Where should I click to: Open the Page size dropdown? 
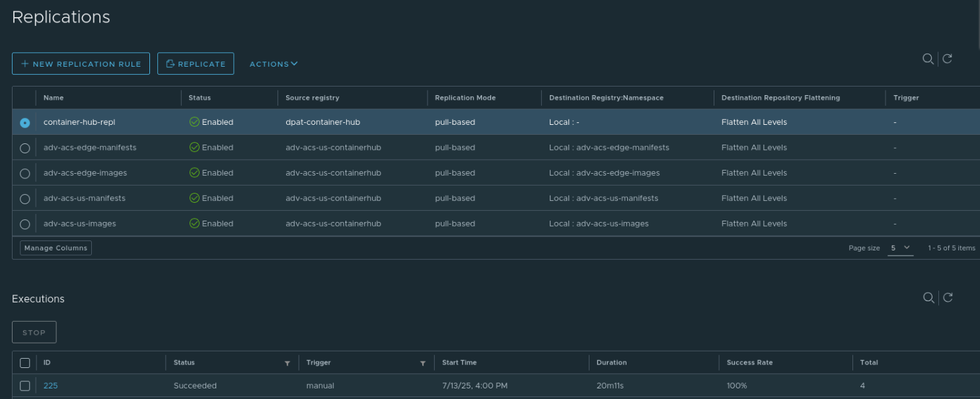900,248
